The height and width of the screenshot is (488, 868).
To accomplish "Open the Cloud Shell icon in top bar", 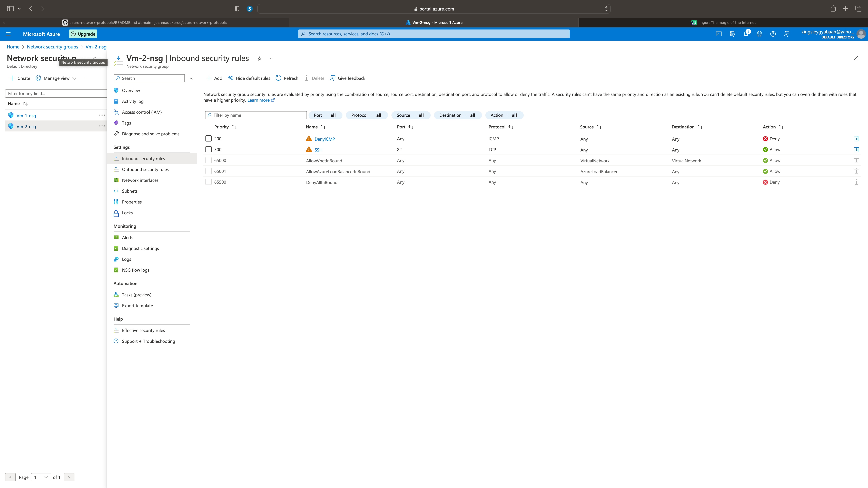I will point(719,34).
